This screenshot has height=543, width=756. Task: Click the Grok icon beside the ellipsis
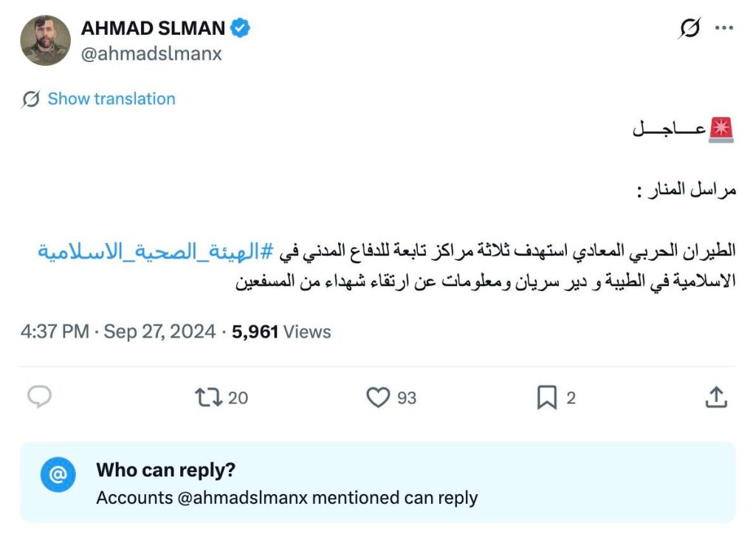point(689,29)
